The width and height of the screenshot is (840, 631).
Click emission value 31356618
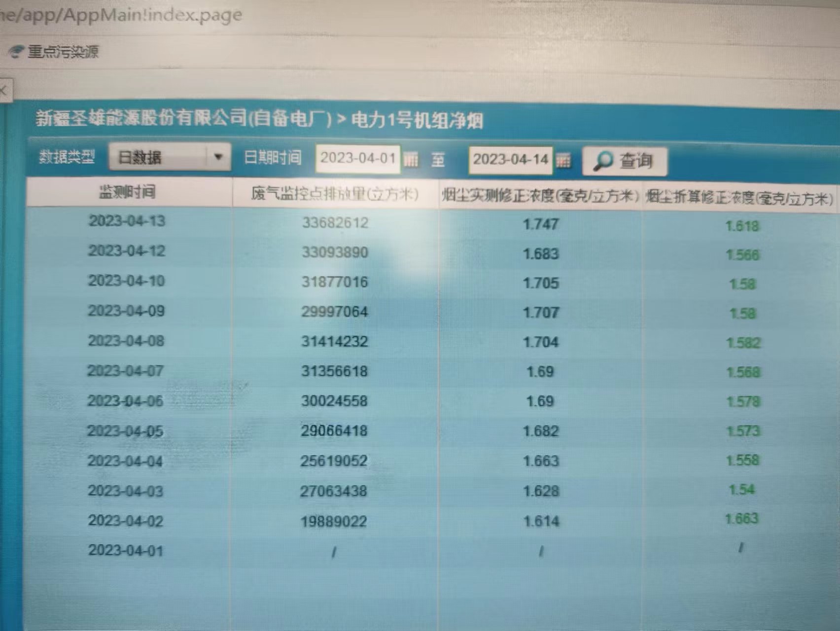coord(334,371)
